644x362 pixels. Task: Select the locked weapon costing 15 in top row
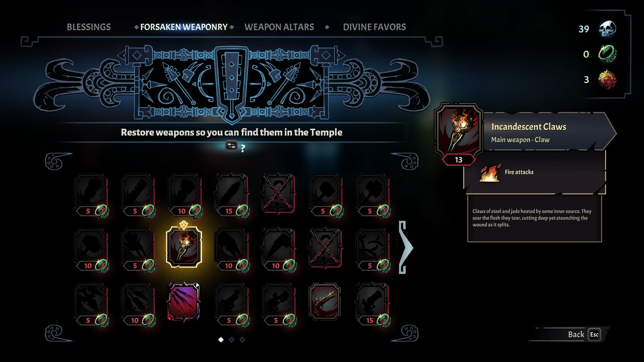click(231, 194)
